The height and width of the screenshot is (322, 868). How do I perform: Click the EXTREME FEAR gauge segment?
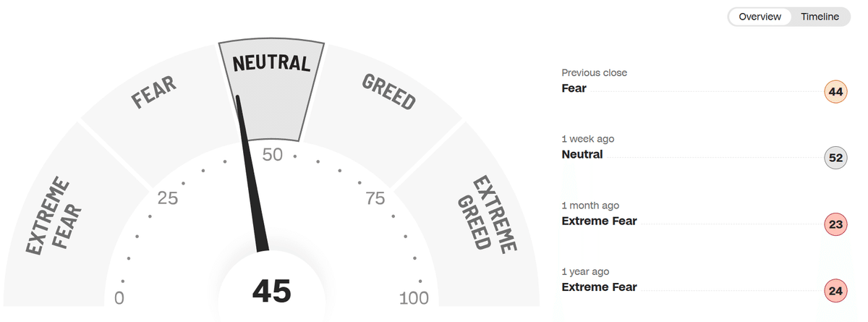(54, 217)
